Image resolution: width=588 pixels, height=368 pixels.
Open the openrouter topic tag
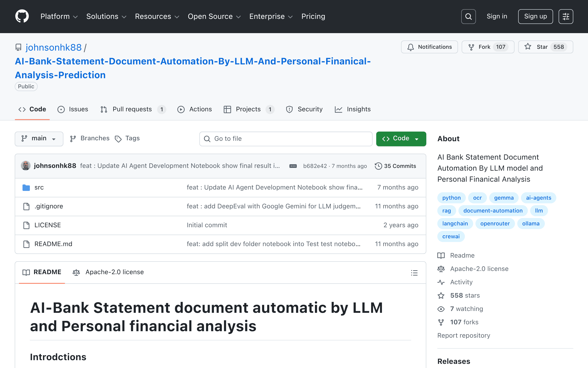[495, 224]
